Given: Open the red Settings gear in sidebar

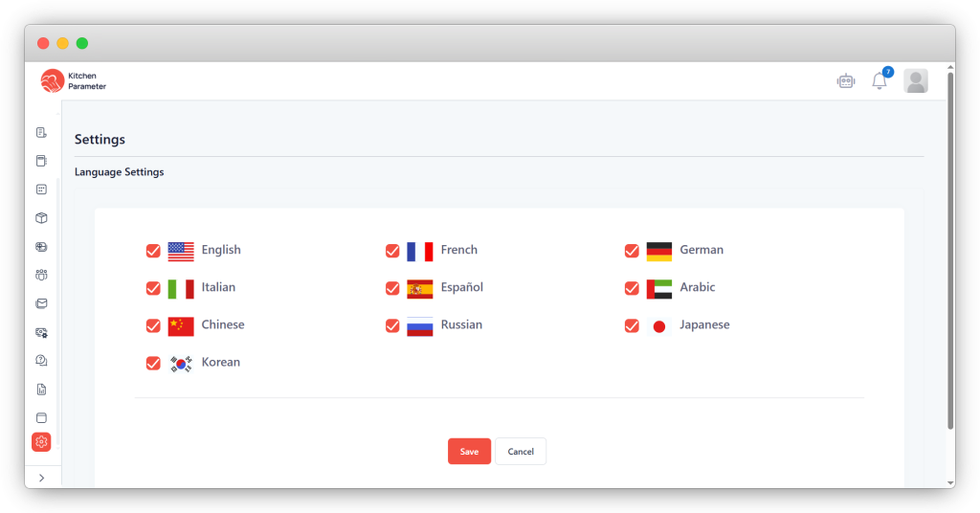Looking at the screenshot, I should coord(41,441).
